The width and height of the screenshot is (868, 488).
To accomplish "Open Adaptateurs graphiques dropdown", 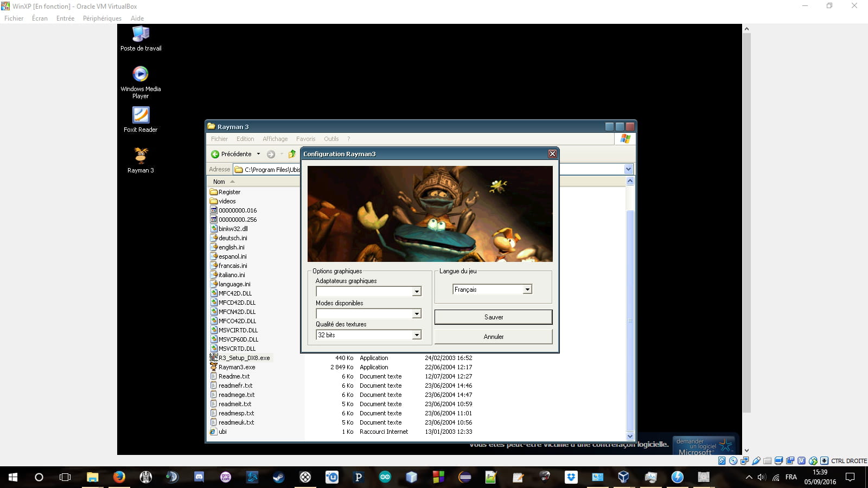I will [x=417, y=292].
